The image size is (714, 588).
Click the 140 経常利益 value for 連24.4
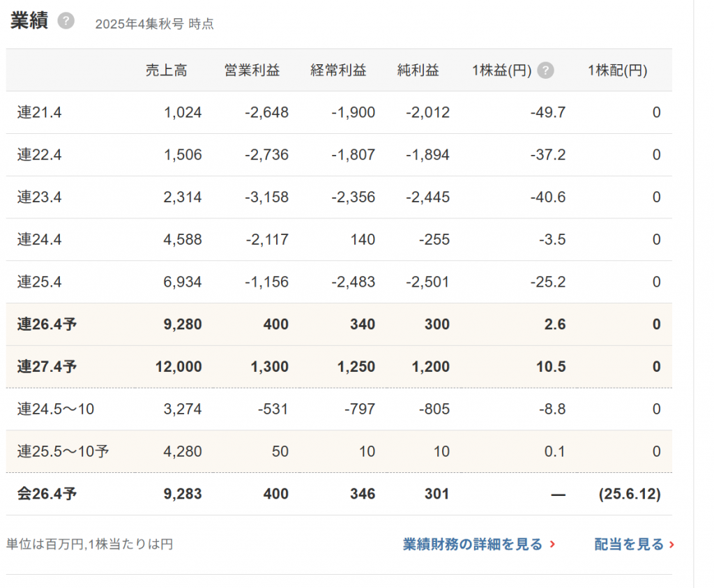(363, 240)
